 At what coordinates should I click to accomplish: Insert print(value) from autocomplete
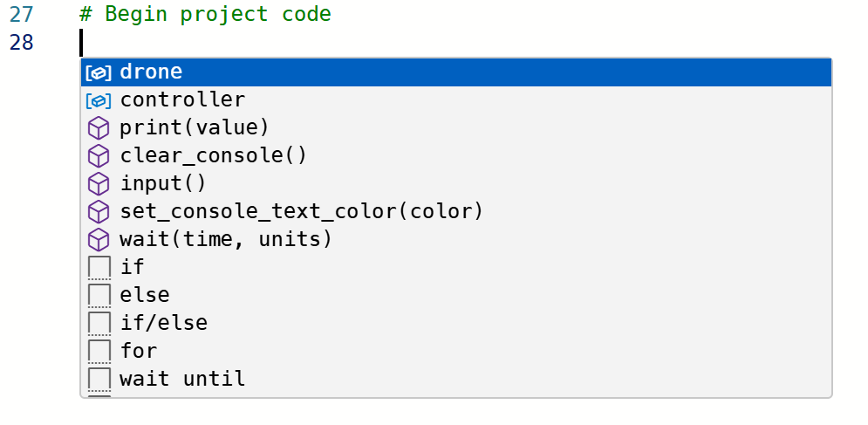pos(195,128)
